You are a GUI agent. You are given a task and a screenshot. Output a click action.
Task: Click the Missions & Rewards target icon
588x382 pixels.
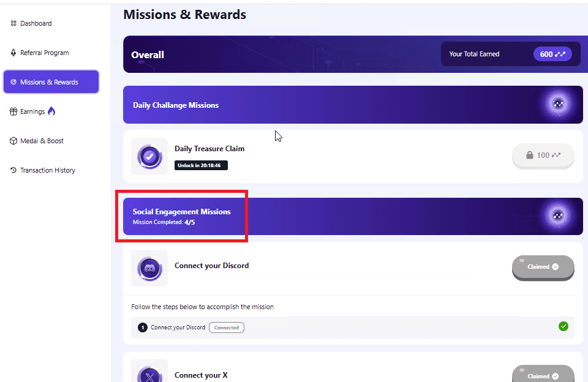coord(13,82)
